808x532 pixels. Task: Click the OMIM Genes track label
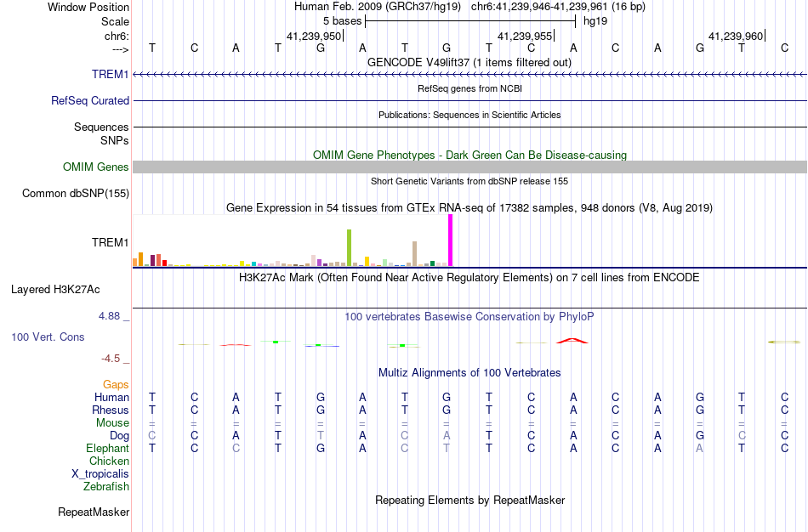tap(96, 167)
